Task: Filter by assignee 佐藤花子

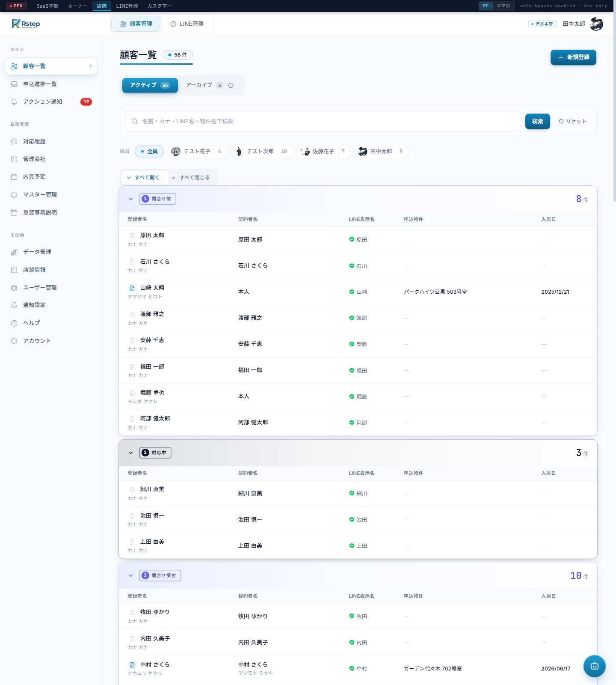Action: (323, 152)
